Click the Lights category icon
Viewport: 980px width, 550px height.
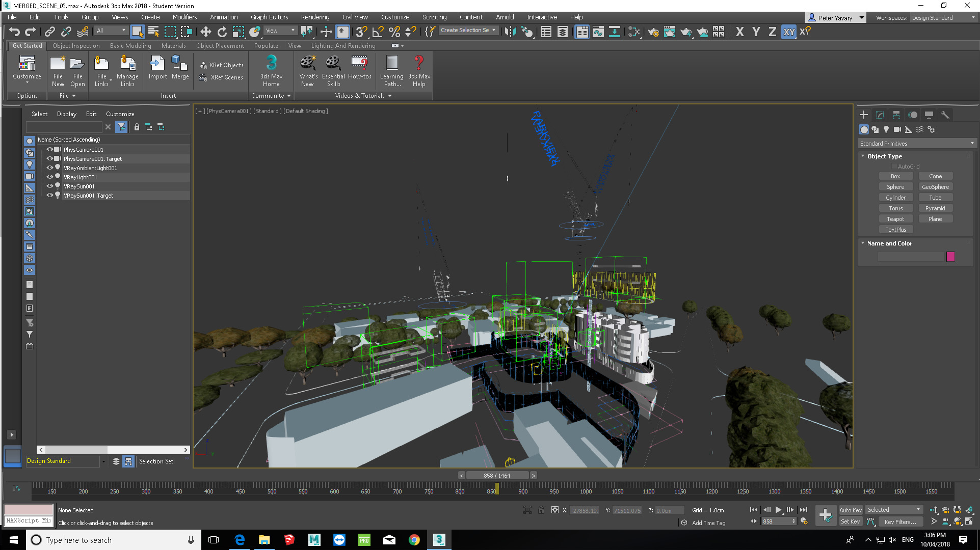(886, 129)
